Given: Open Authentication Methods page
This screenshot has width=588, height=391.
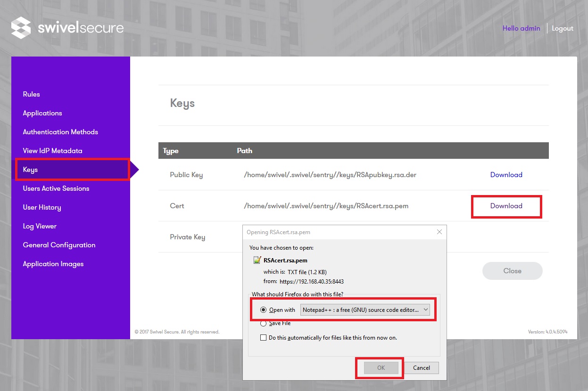Looking at the screenshot, I should pyautogui.click(x=60, y=132).
